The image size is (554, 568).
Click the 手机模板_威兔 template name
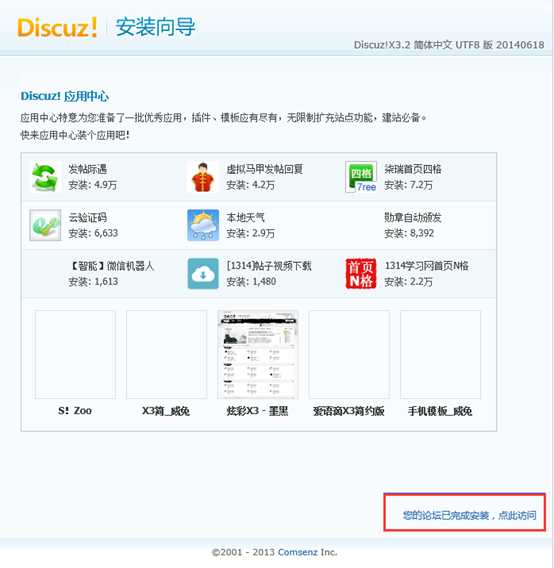coord(440,411)
